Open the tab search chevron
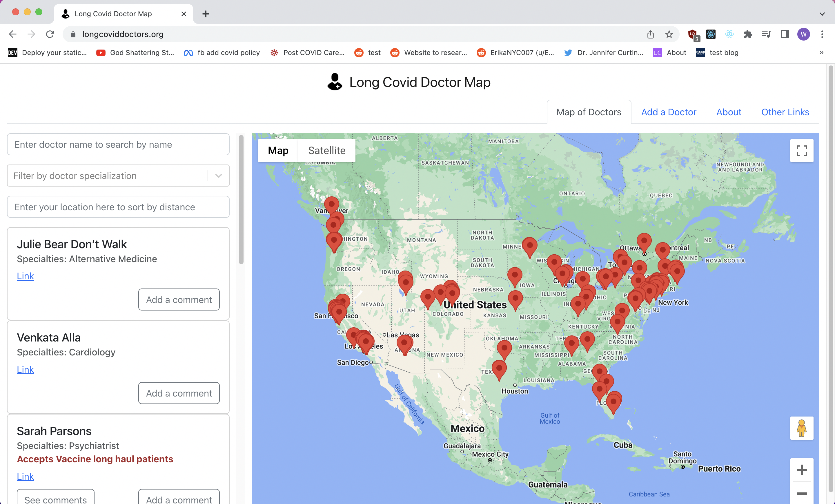This screenshot has width=835, height=504. 822,14
